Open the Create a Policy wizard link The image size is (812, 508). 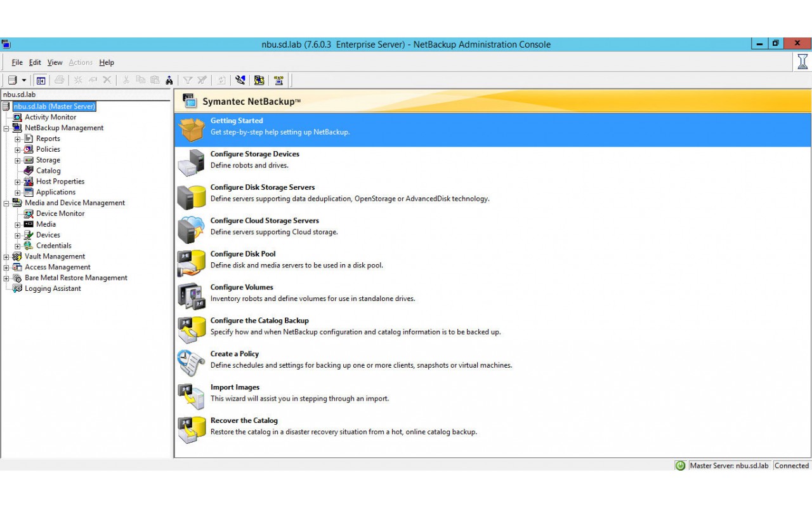[235, 354]
